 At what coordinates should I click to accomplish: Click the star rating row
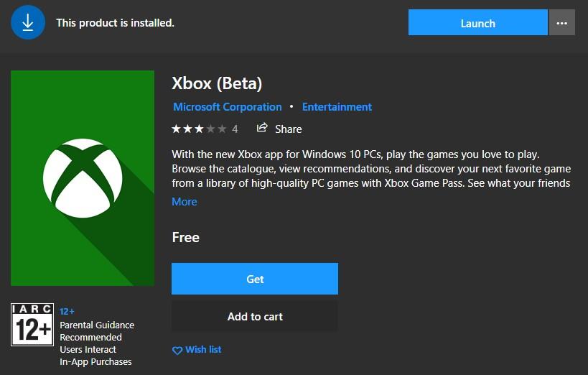pos(199,129)
